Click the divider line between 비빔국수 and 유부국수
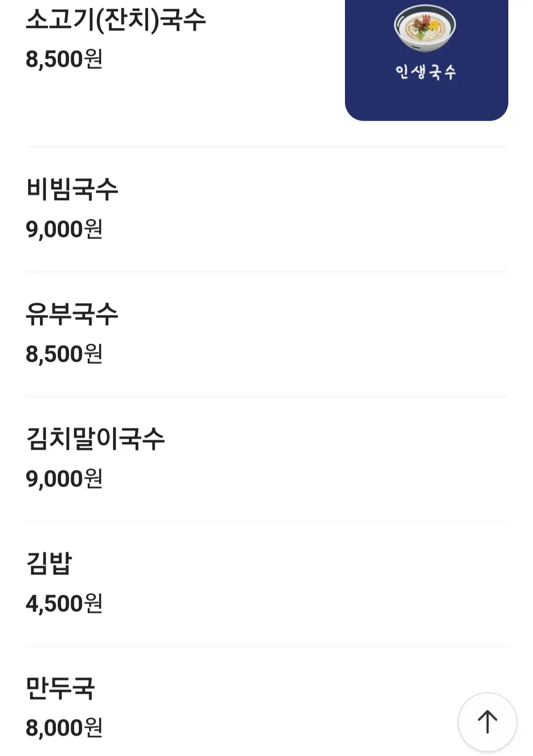 point(266,272)
